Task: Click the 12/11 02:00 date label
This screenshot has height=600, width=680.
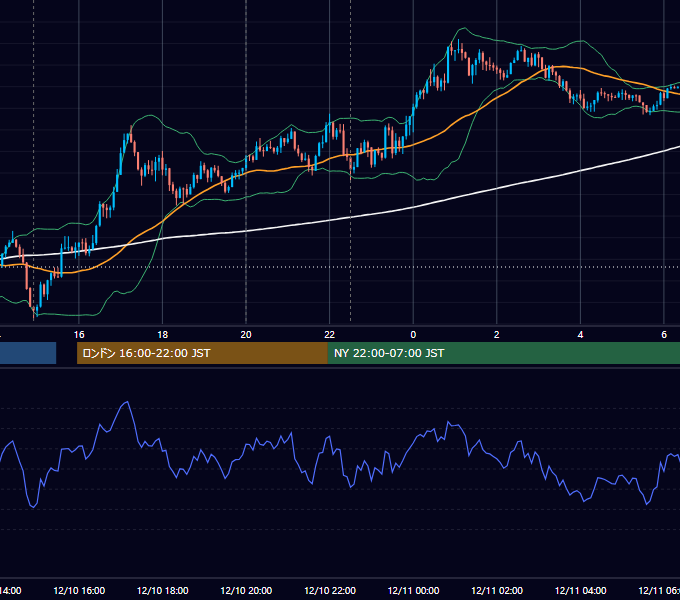Action: point(497,591)
